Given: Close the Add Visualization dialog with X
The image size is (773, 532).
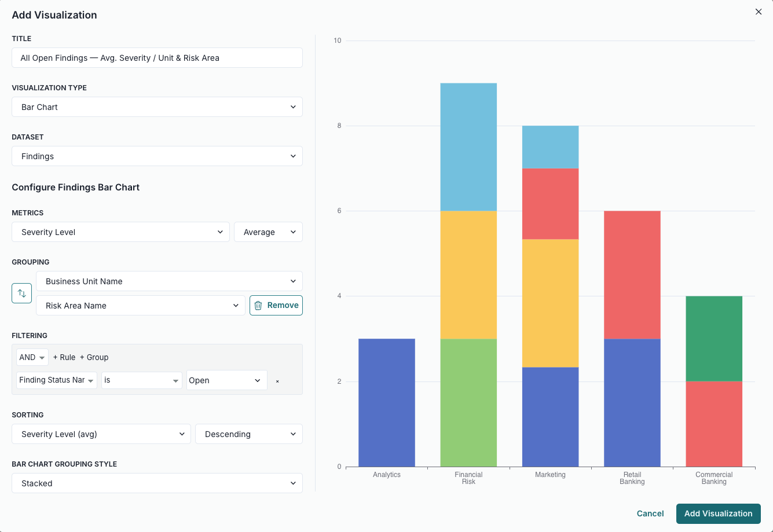Looking at the screenshot, I should coord(758,12).
